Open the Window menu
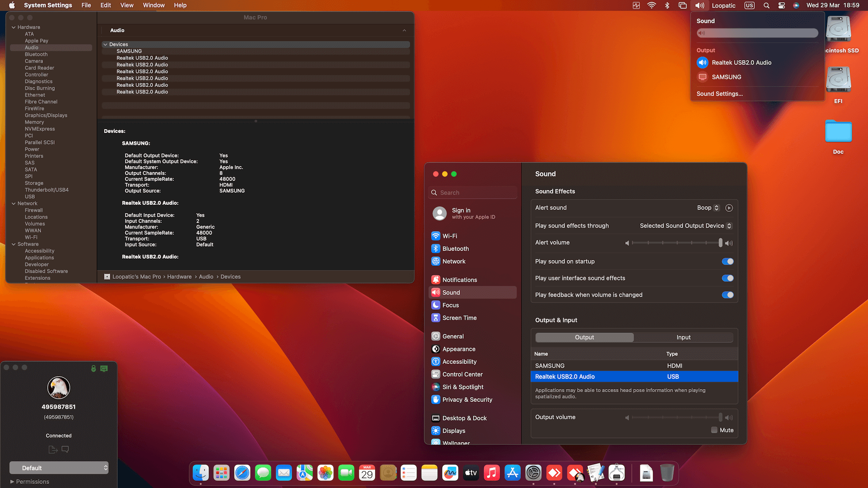 (x=153, y=5)
